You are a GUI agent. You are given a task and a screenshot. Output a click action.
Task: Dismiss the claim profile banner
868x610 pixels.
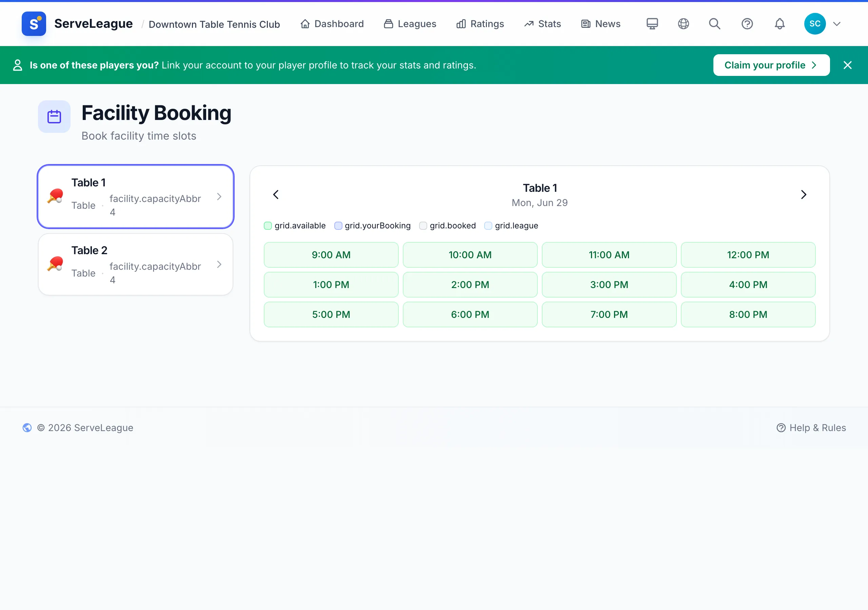click(848, 65)
